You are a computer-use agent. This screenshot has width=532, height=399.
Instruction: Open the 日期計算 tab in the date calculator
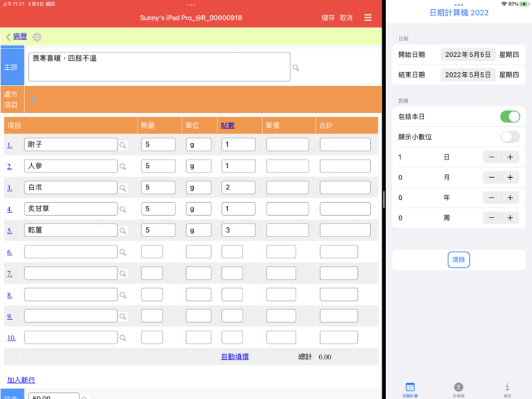click(410, 389)
